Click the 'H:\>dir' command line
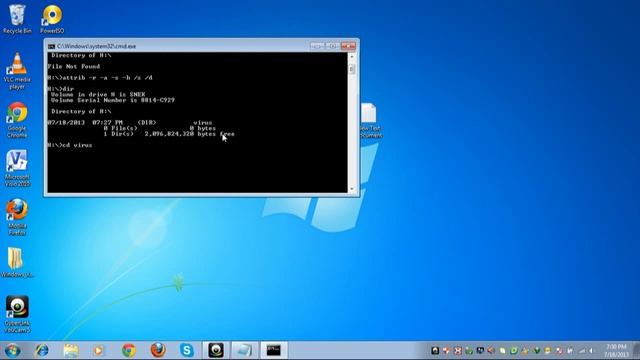 click(x=61, y=89)
